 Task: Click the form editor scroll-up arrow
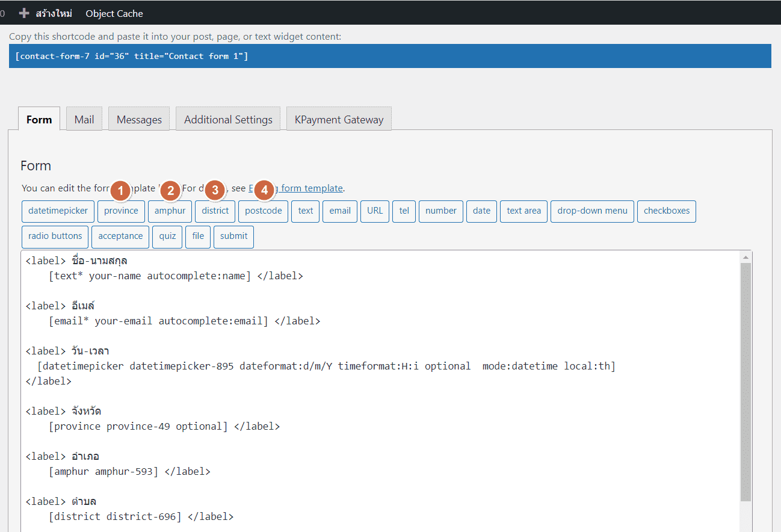746,258
